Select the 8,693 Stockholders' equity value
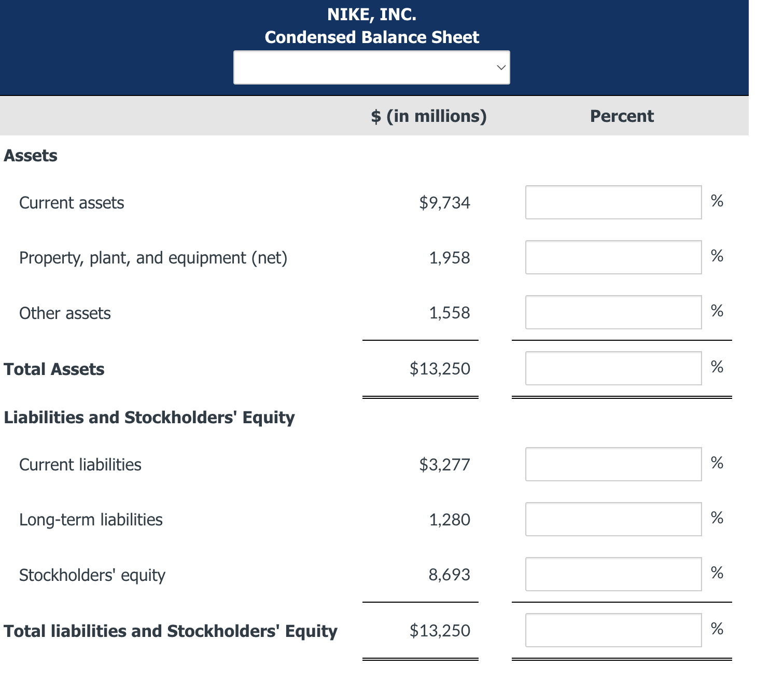This screenshot has height=681, width=784. click(449, 574)
